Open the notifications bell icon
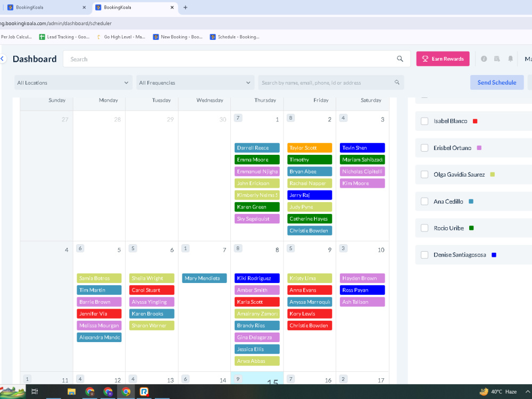The width and height of the screenshot is (532, 399). point(510,59)
